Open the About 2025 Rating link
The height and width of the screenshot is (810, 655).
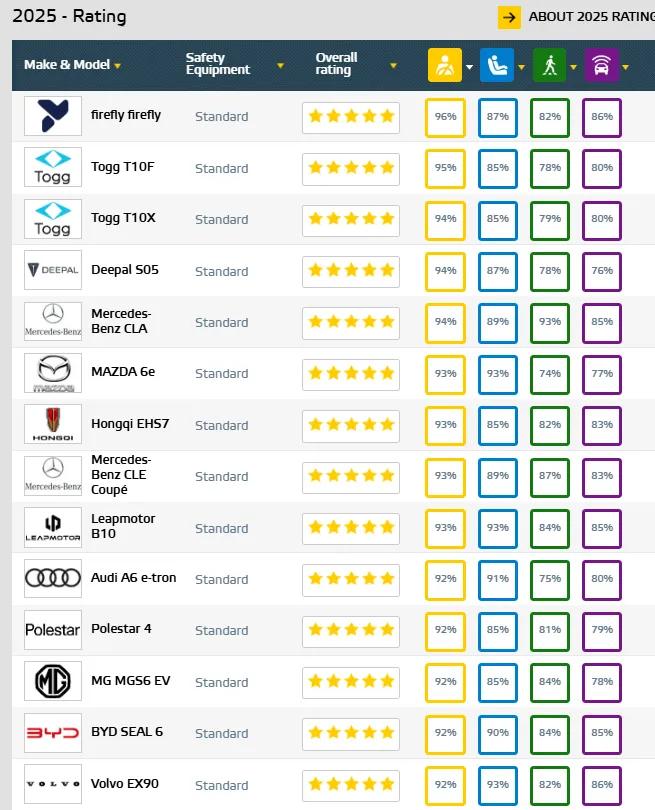click(591, 17)
